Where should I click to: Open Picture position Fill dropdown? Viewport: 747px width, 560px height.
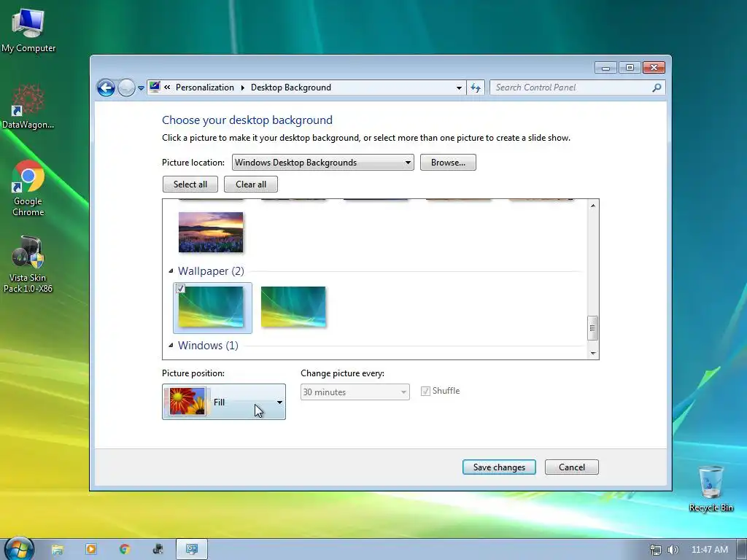tap(224, 402)
